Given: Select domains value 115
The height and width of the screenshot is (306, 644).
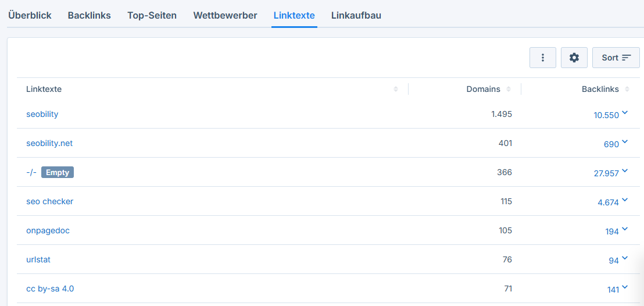Looking at the screenshot, I should [506, 201].
